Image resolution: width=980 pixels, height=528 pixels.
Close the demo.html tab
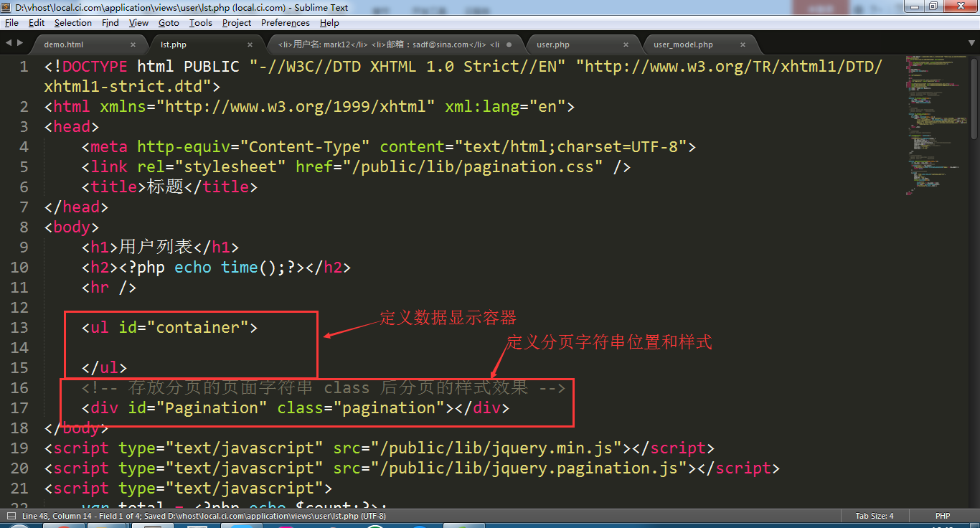click(x=132, y=44)
